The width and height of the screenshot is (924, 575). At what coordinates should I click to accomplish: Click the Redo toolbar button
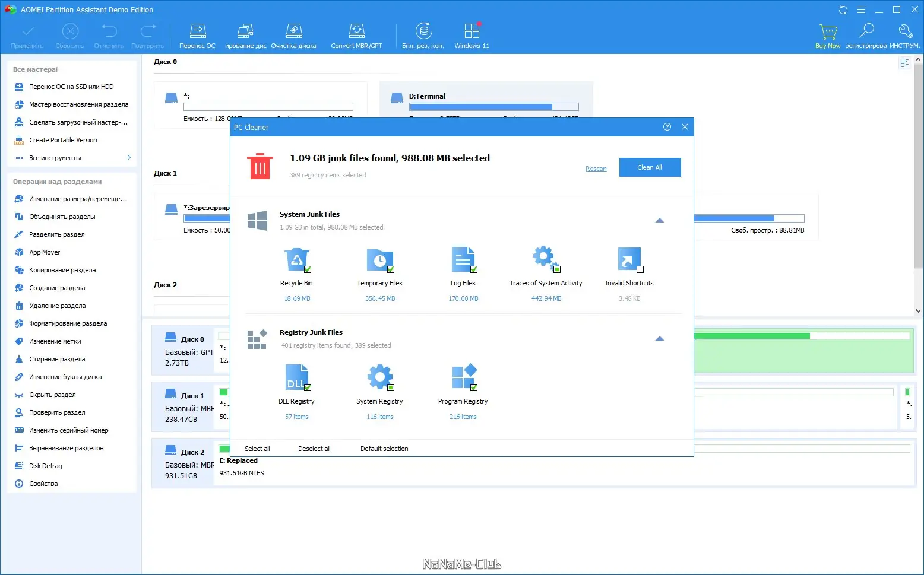tap(147, 36)
